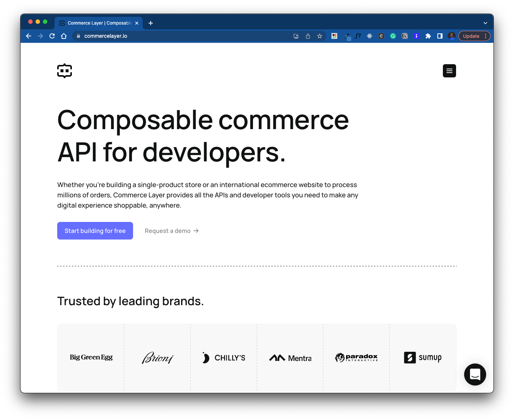The width and height of the screenshot is (514, 420).
Task: Open React Developer Tools extension
Action: tap(370, 36)
